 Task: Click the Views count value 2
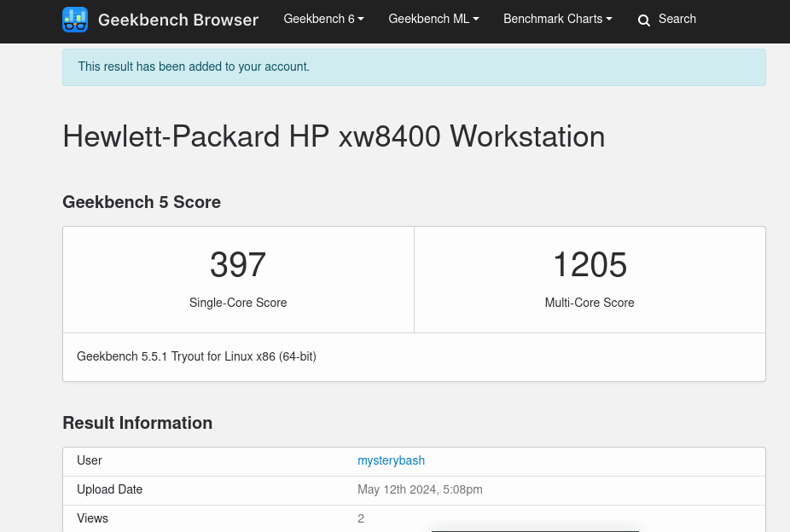click(361, 518)
